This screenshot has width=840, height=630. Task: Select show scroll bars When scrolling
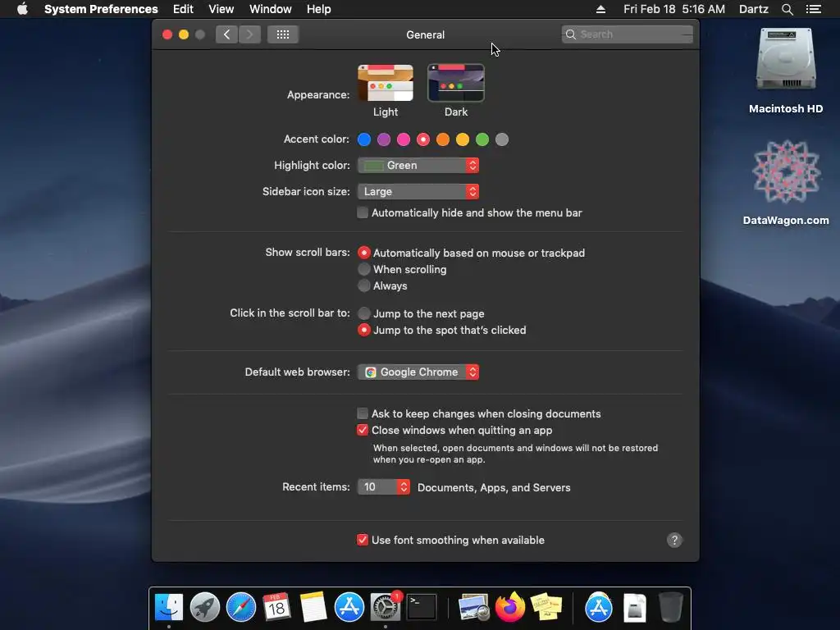(x=363, y=269)
